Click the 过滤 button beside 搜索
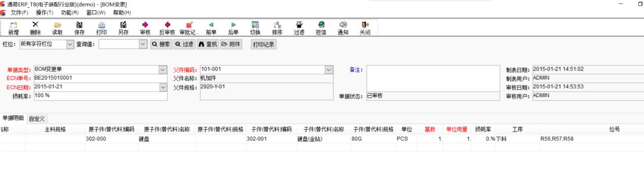This screenshot has width=644, height=186. (184, 44)
